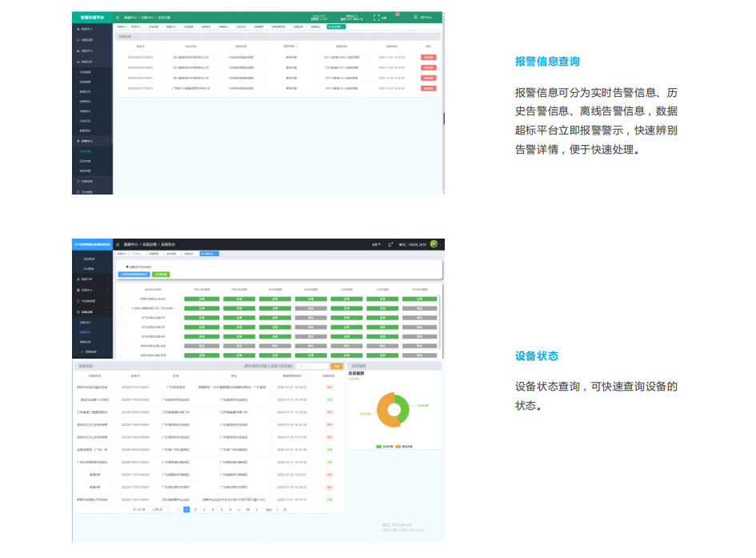Expand 设备运维 in the green-header sidebar

coord(92,182)
